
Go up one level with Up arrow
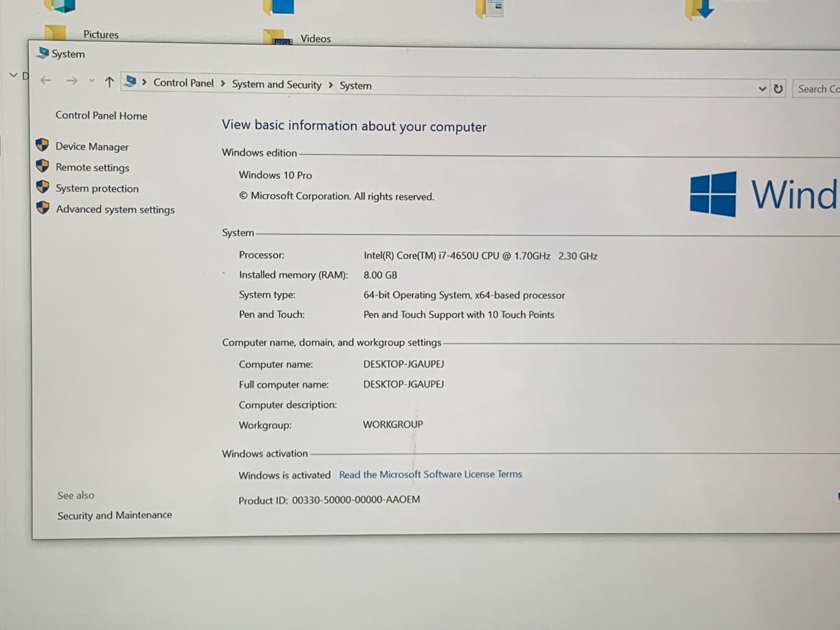pos(109,81)
